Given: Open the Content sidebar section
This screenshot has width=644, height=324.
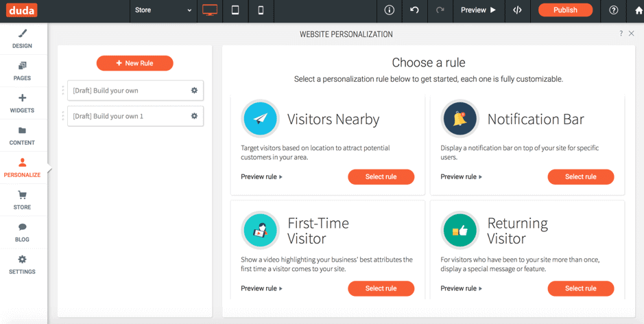Looking at the screenshot, I should (22, 136).
